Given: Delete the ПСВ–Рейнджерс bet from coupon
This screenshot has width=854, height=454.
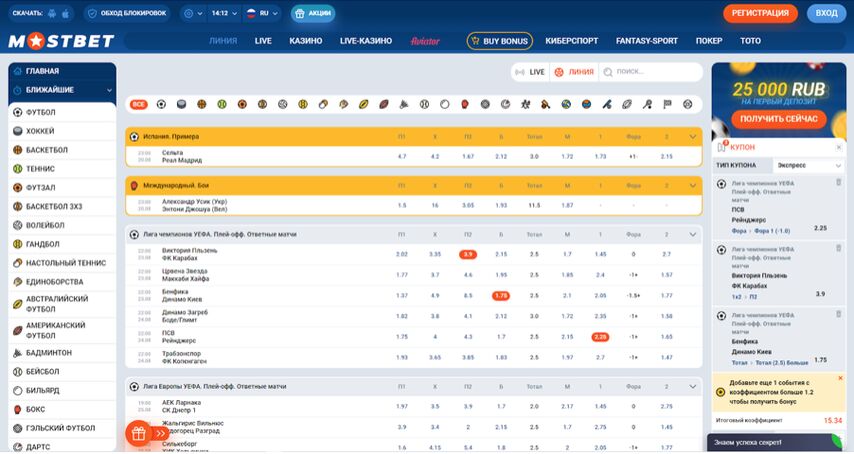Looking at the screenshot, I should click(x=839, y=182).
